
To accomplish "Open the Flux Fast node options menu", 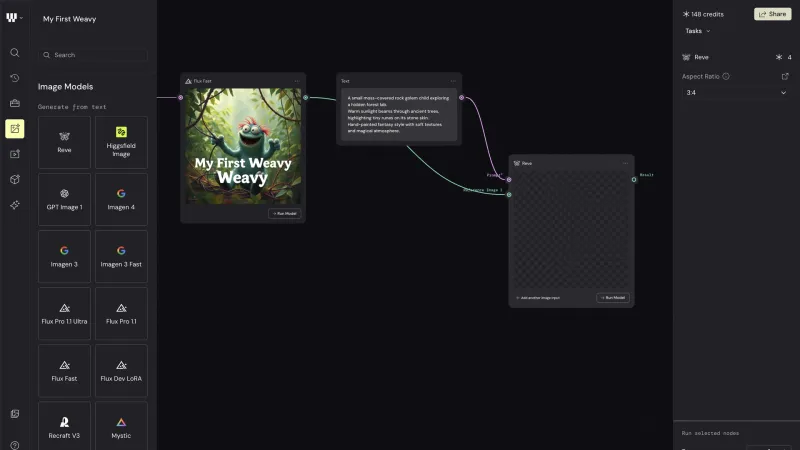I will point(297,81).
